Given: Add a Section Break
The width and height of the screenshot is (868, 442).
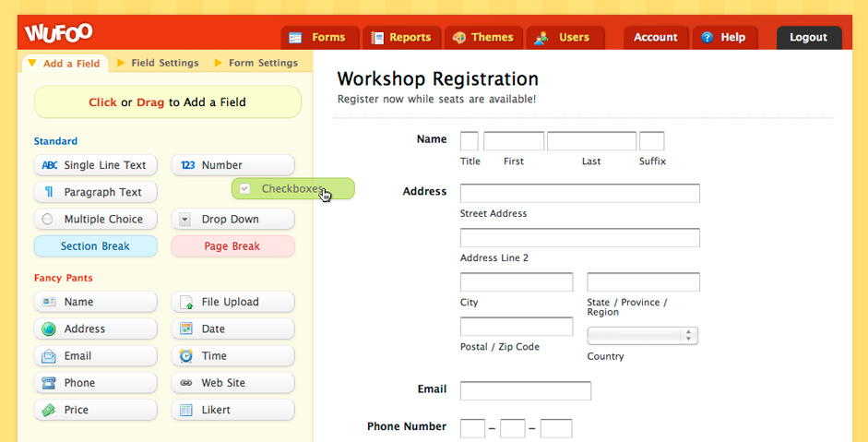Looking at the screenshot, I should point(95,246).
